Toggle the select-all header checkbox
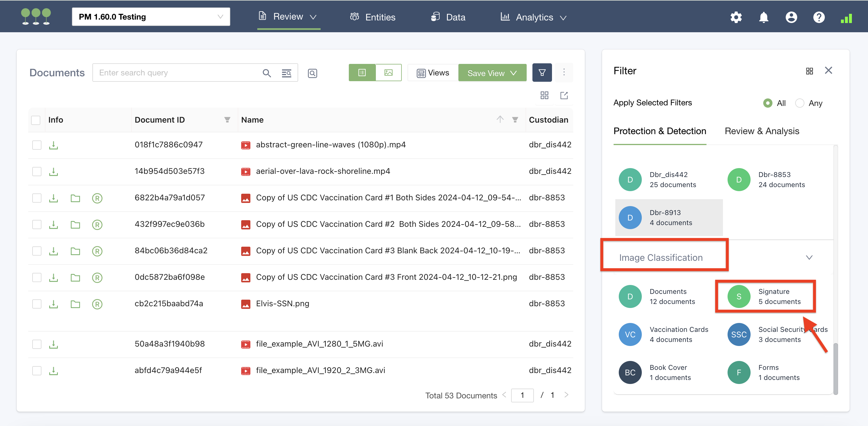868x426 pixels. pos(36,120)
